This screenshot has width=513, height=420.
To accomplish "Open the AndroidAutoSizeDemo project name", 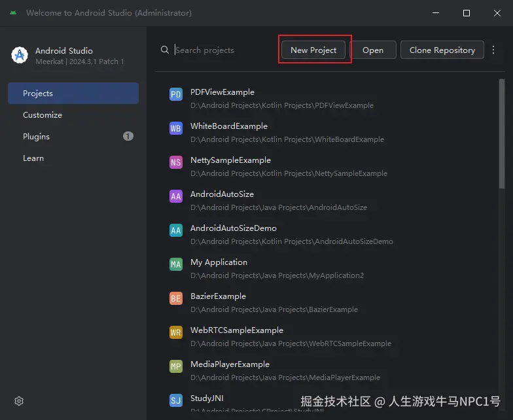I will [x=233, y=228].
